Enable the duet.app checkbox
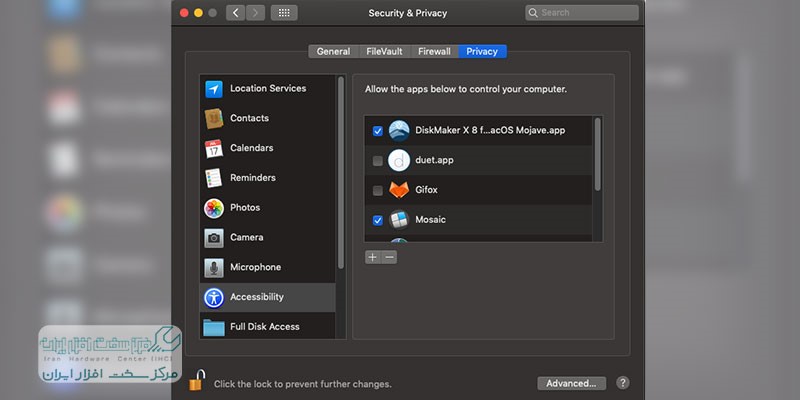Image resolution: width=800 pixels, height=400 pixels. click(x=378, y=161)
